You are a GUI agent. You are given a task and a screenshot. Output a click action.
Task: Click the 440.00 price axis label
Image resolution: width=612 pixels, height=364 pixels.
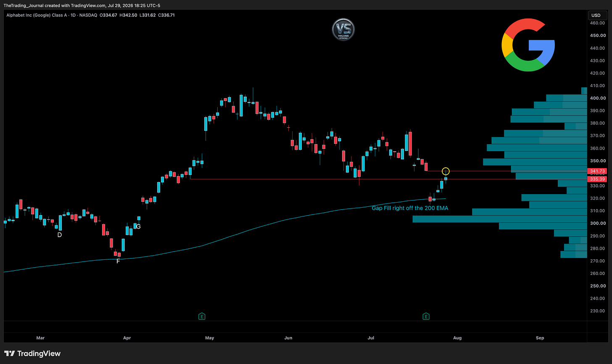coord(597,48)
